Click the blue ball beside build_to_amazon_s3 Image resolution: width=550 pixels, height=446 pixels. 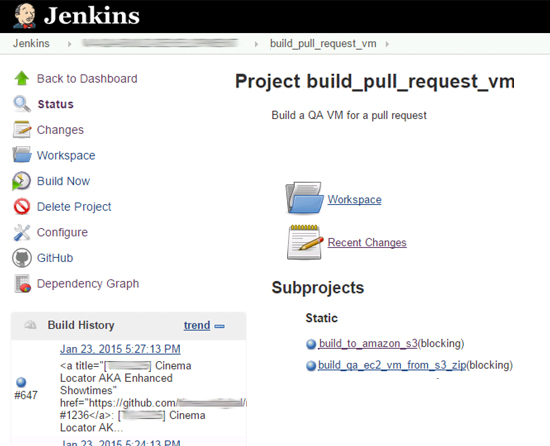click(x=311, y=344)
